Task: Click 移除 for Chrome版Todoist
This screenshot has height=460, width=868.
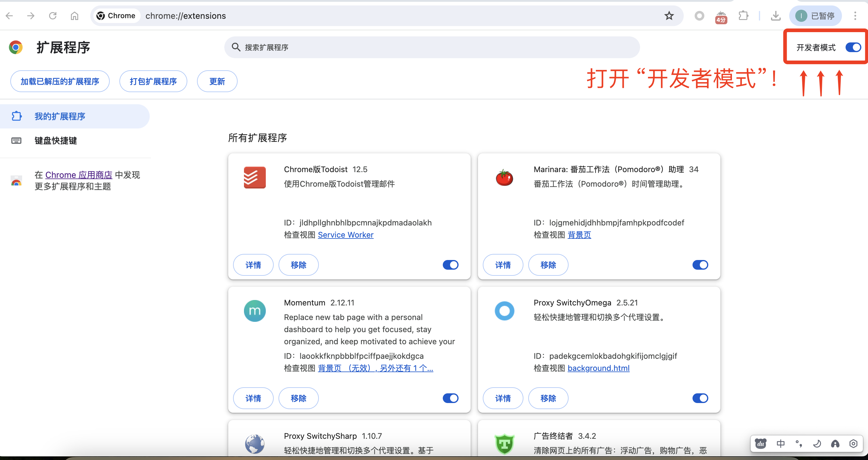Action: 299,265
